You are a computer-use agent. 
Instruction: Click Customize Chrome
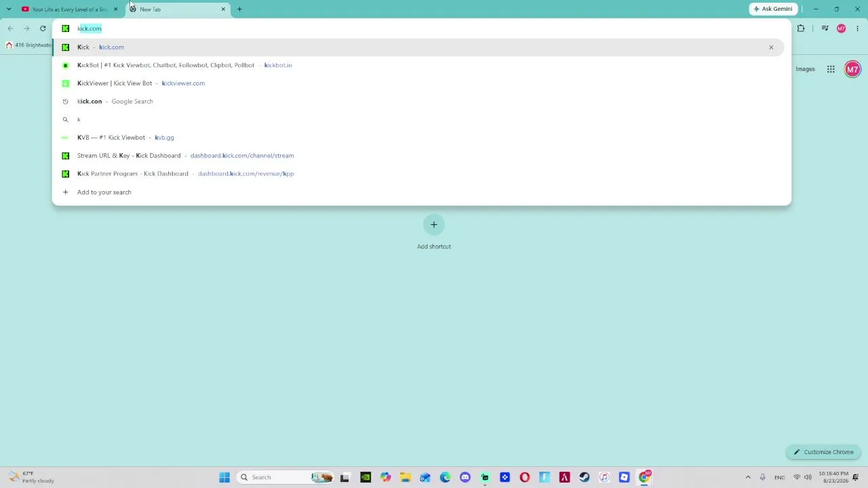pyautogui.click(x=824, y=452)
